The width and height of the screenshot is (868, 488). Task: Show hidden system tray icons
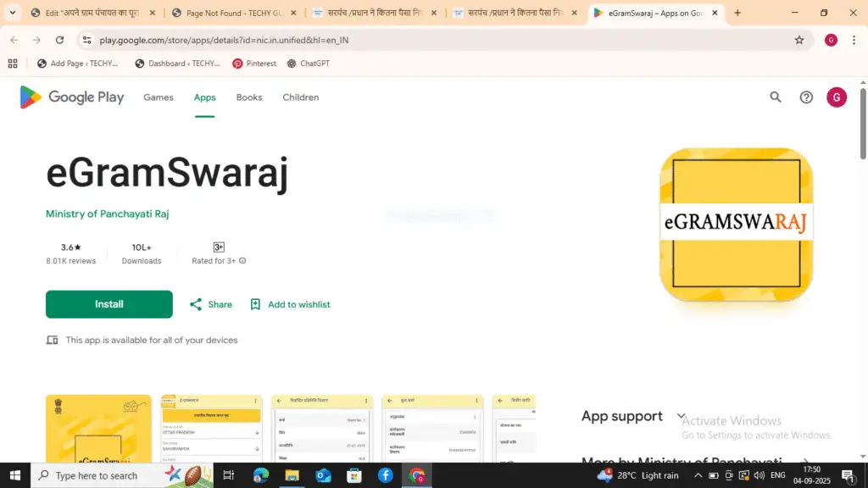tap(698, 475)
